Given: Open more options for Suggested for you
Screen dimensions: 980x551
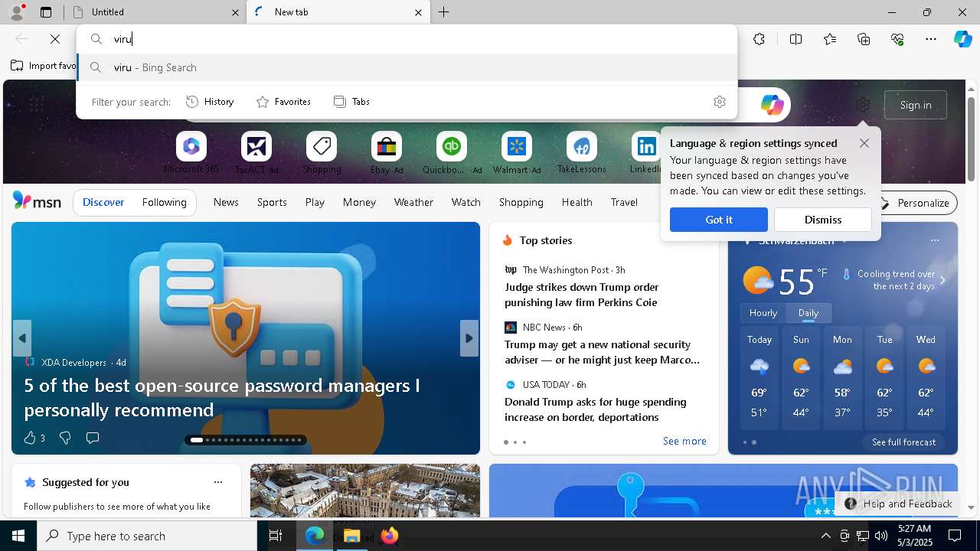Looking at the screenshot, I should click(x=218, y=482).
